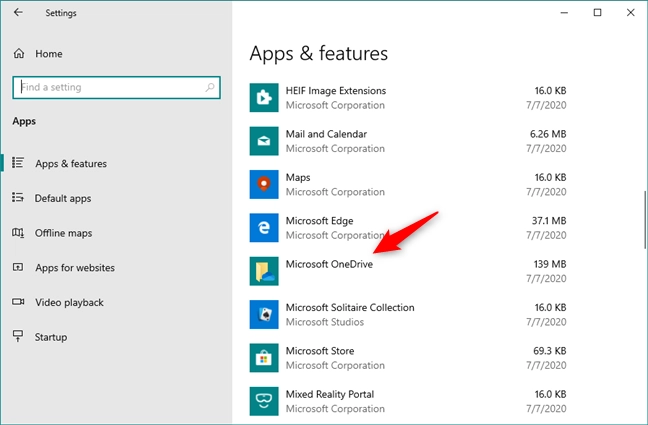Image resolution: width=648 pixels, height=425 pixels.
Task: Open the Home icon in sidebar
Action: (x=19, y=53)
